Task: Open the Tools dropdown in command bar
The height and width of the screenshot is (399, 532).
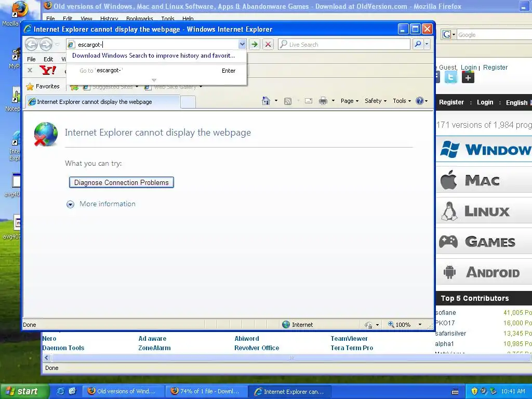Action: [x=402, y=101]
